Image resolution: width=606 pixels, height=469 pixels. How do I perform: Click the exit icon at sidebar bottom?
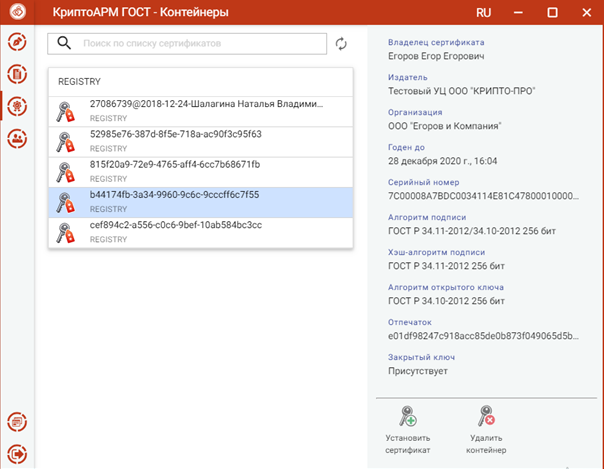[x=17, y=454]
